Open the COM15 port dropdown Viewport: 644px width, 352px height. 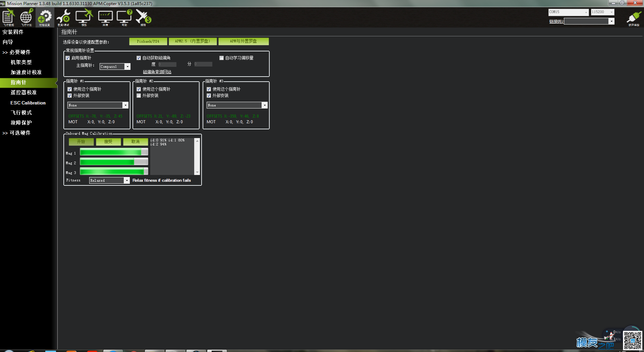tap(569, 12)
